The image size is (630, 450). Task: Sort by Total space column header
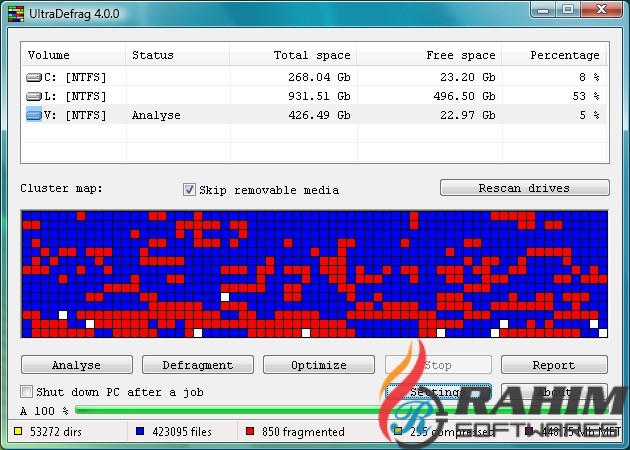pos(293,55)
